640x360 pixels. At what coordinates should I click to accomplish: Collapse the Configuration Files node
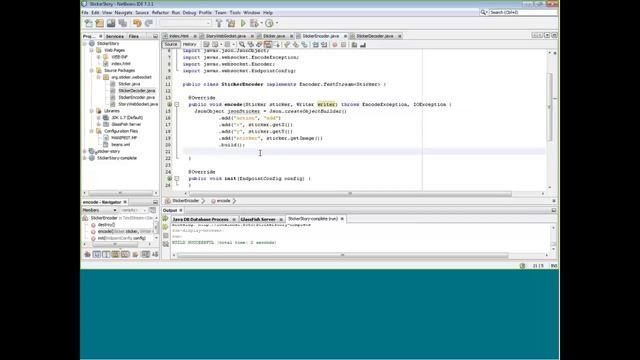(x=92, y=131)
